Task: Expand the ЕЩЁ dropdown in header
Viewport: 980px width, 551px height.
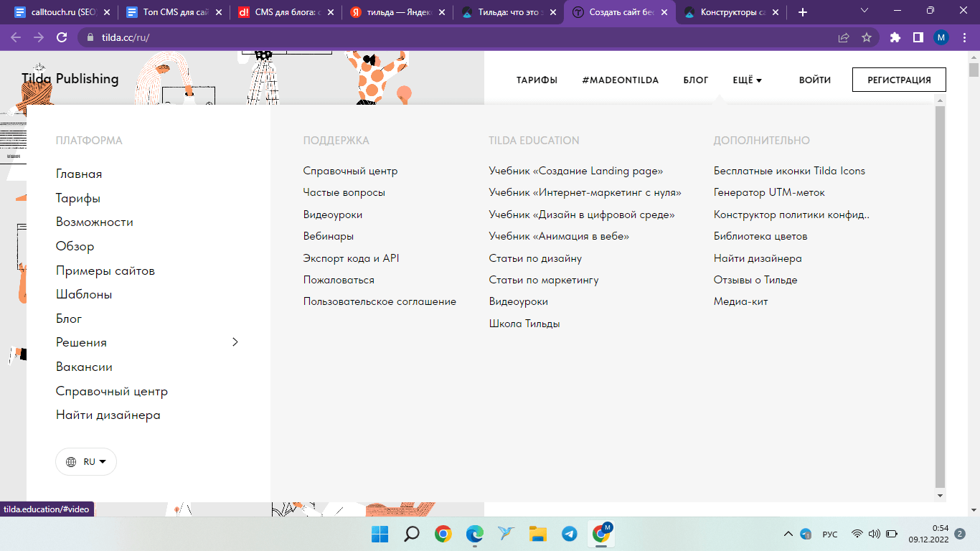Action: 747,80
